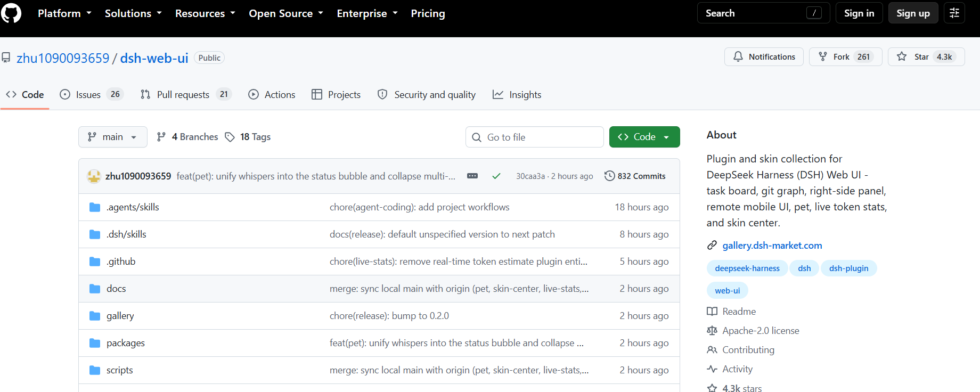Open the green Code dropdown button
The width and height of the screenshot is (980, 392).
tap(644, 137)
